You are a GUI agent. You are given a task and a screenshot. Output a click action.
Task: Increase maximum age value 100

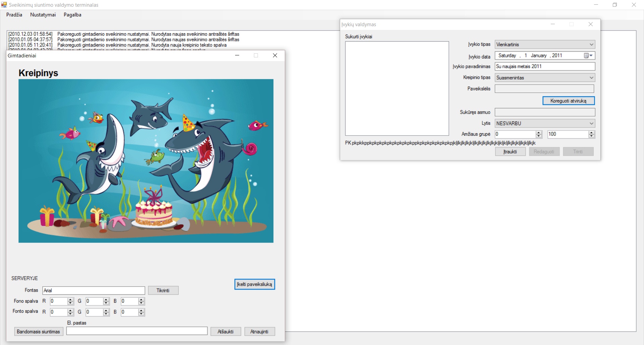click(x=591, y=133)
